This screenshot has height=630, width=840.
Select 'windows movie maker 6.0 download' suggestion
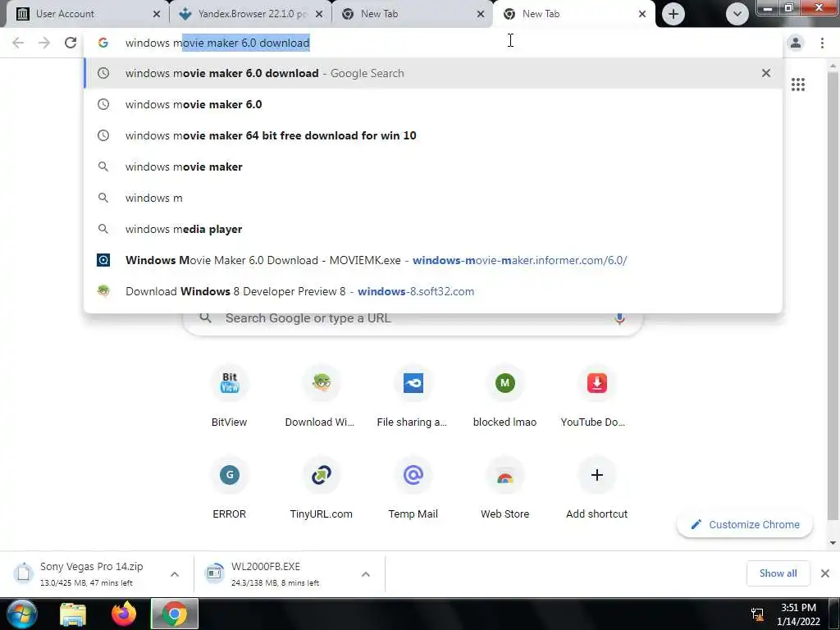(433, 73)
